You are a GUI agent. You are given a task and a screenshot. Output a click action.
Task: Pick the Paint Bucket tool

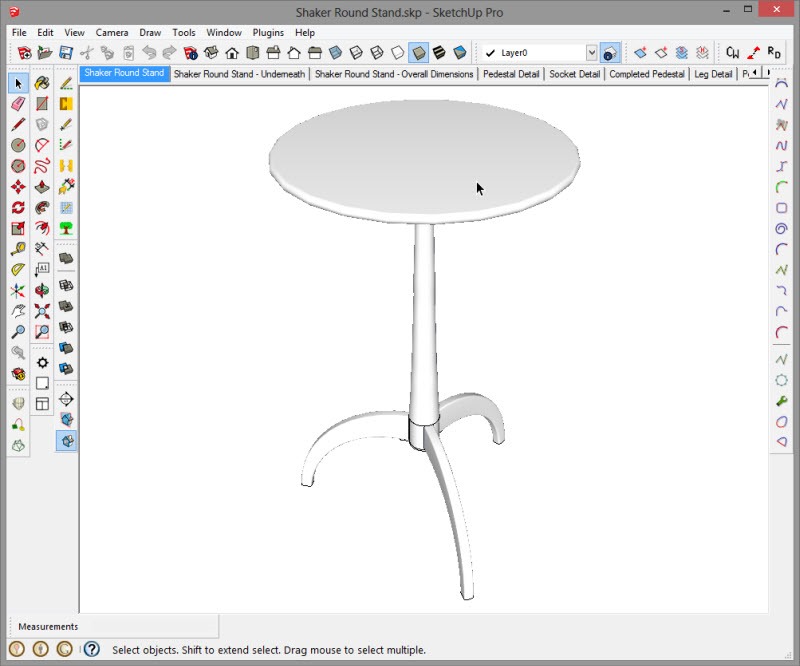42,83
